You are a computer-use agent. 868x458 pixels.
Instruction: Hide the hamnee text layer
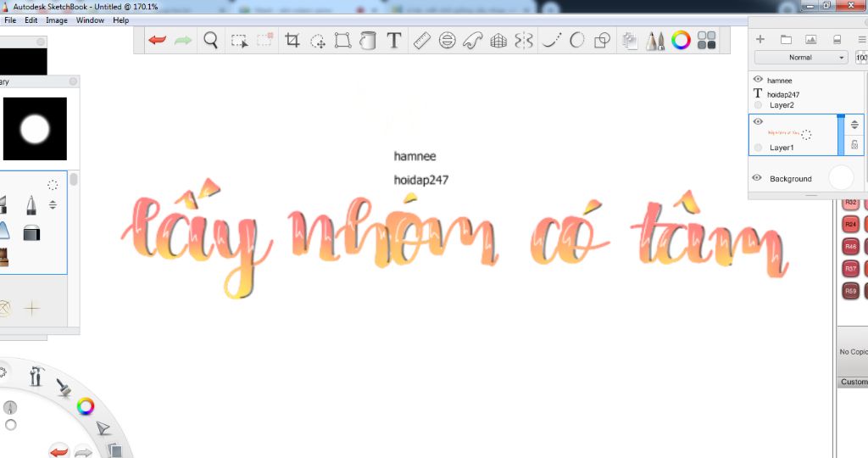758,79
